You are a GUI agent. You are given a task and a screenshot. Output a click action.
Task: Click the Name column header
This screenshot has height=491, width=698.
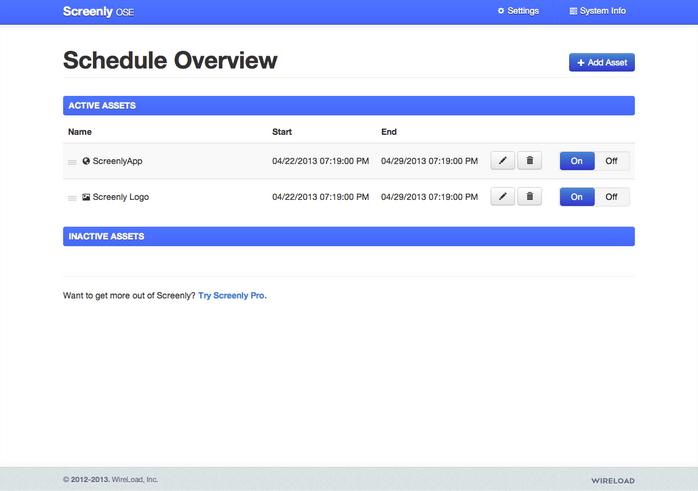[80, 132]
